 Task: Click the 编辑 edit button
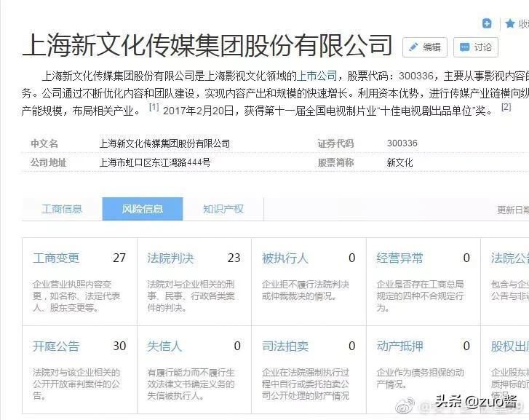pos(425,47)
